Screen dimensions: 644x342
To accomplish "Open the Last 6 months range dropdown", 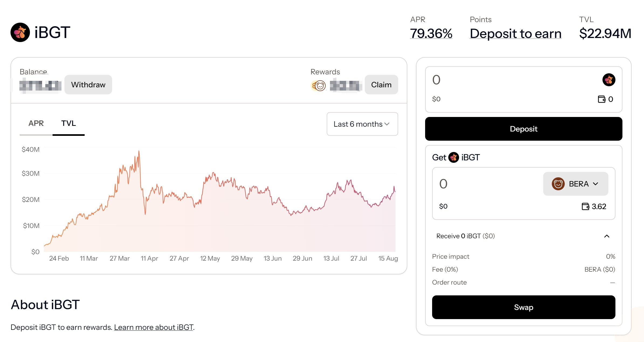I will [362, 124].
